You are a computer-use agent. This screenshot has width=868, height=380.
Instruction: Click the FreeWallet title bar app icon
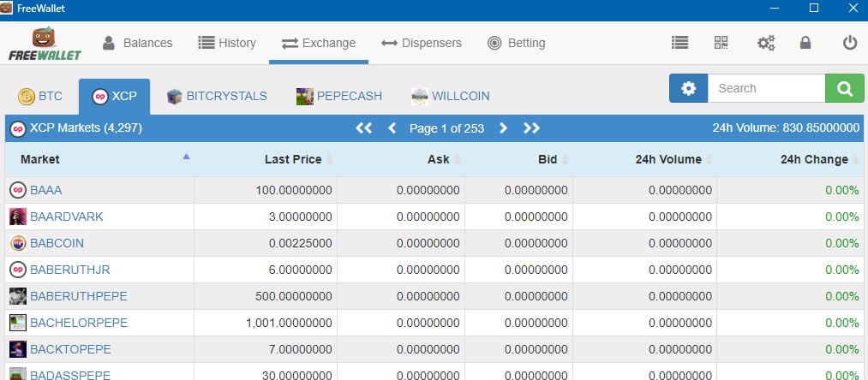coord(6,8)
